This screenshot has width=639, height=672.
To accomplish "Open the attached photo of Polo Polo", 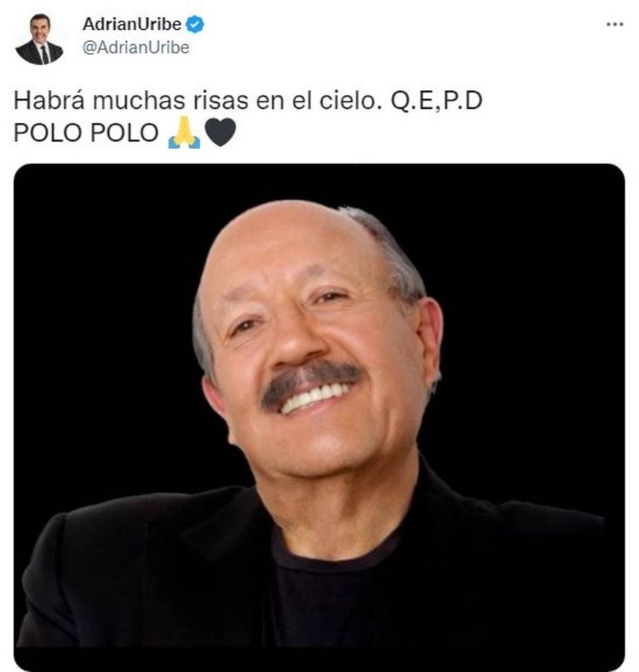I will click(x=319, y=416).
